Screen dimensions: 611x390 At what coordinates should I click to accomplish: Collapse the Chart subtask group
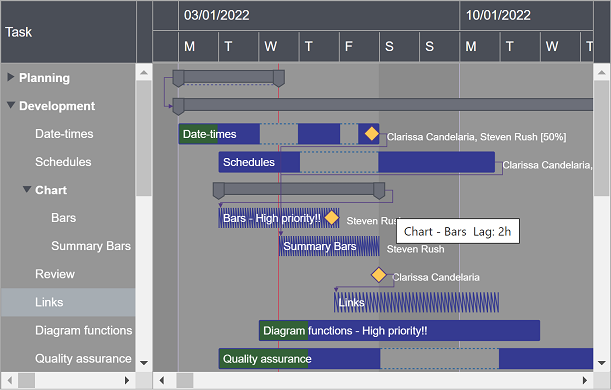click(x=26, y=189)
